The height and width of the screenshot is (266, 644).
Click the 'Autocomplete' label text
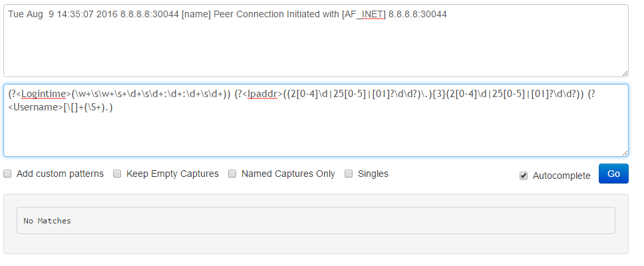click(561, 176)
